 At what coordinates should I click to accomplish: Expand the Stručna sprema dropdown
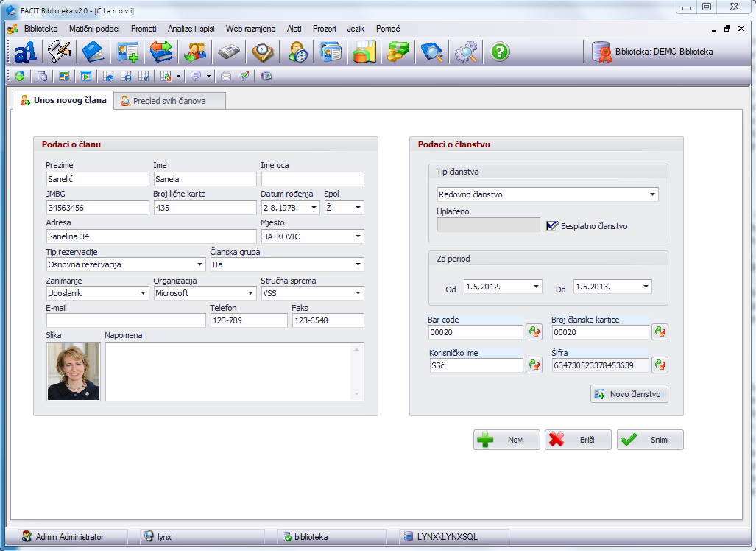358,293
